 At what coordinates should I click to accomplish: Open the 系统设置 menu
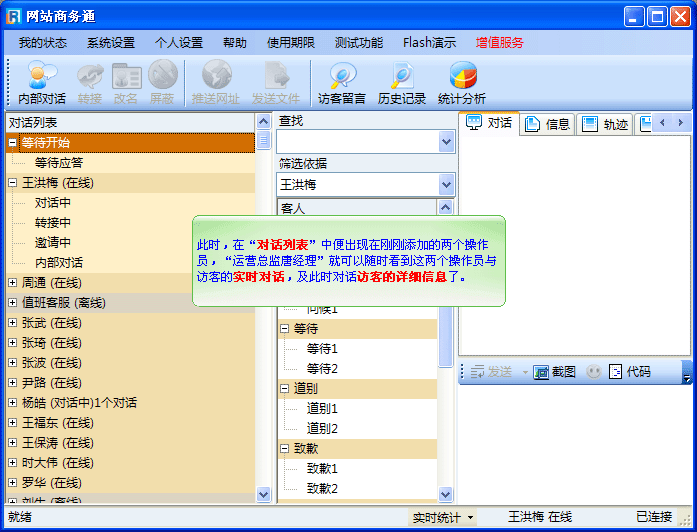coord(110,43)
